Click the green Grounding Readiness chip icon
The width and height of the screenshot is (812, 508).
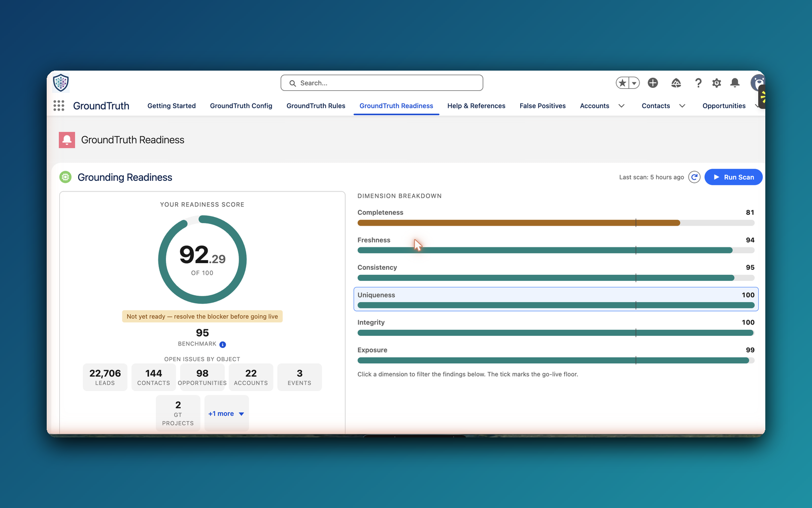[x=65, y=177]
